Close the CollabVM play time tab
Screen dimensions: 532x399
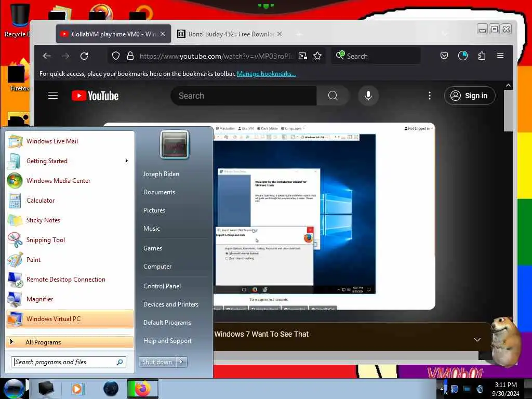pyautogui.click(x=163, y=34)
